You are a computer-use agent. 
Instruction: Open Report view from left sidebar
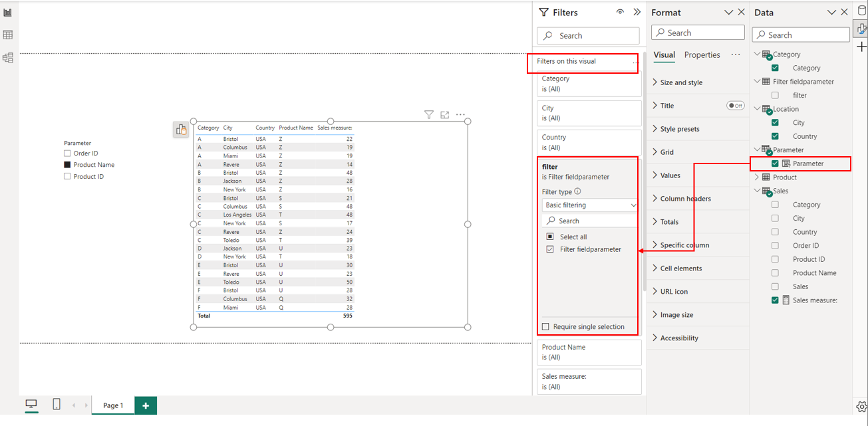coord(8,13)
